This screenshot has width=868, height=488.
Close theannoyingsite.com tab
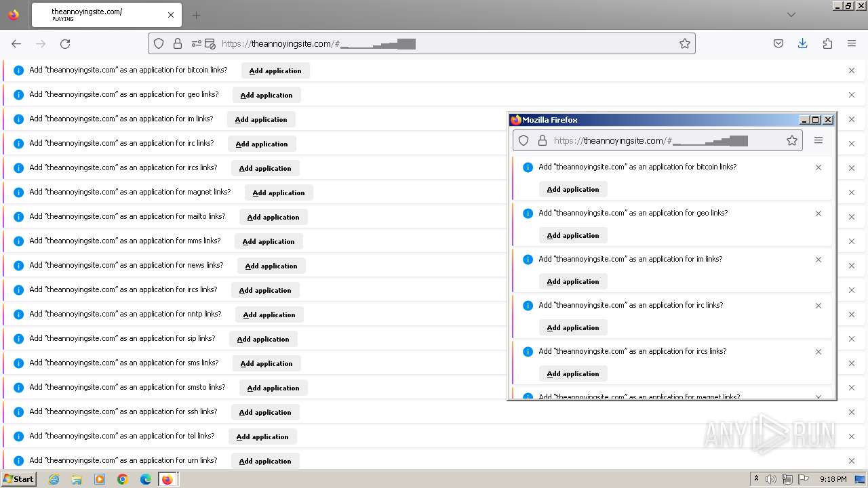[x=171, y=15]
